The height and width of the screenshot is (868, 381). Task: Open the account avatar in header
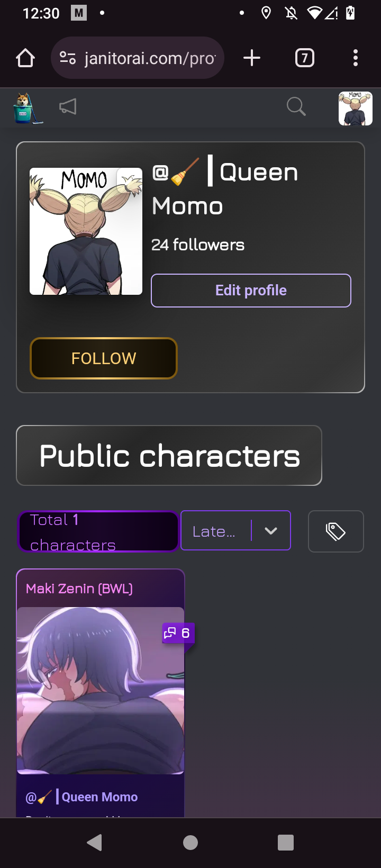(x=355, y=108)
